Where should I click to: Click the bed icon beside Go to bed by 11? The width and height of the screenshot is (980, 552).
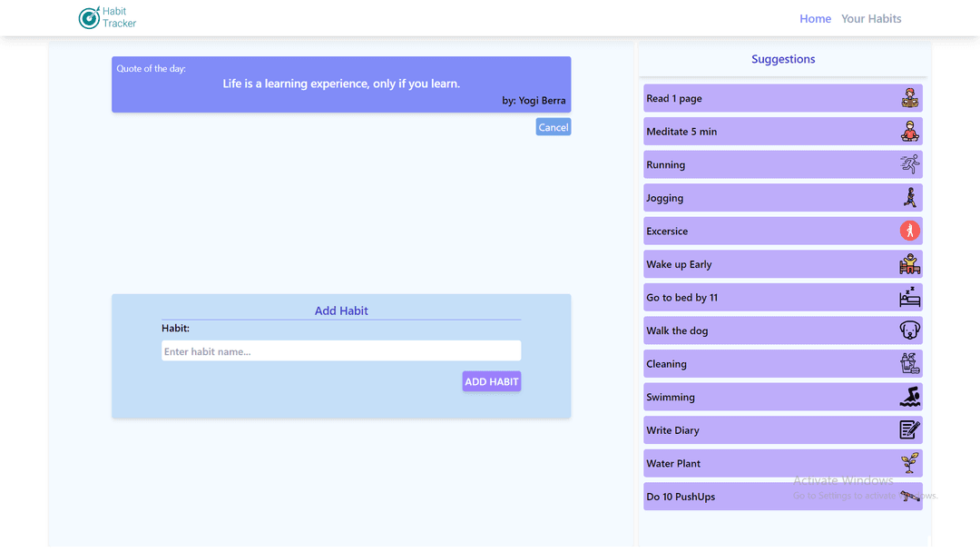pos(909,297)
